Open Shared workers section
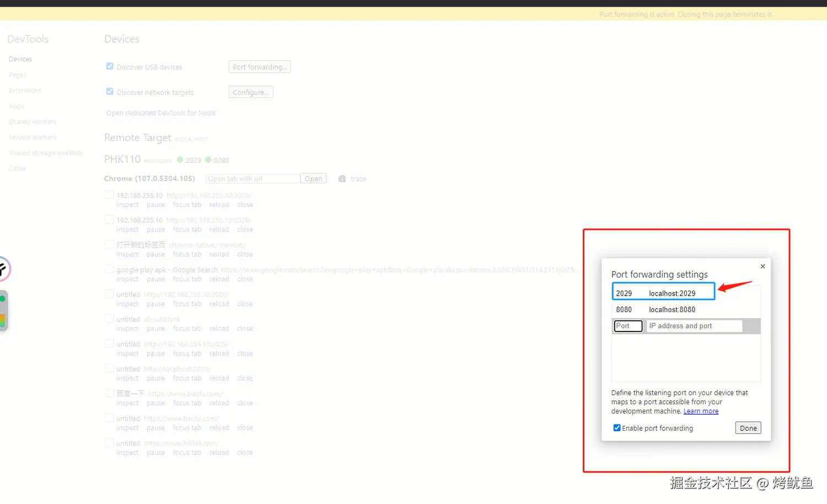 (x=33, y=122)
